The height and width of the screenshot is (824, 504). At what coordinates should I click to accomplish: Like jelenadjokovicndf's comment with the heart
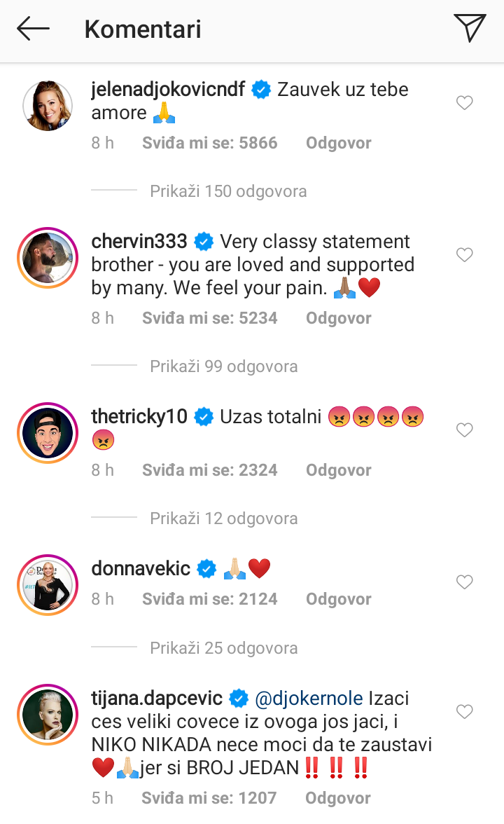click(x=465, y=103)
